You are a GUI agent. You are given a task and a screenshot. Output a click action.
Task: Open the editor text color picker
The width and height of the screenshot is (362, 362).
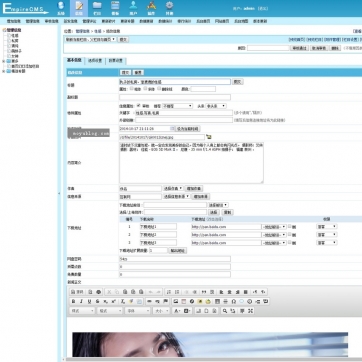tap(177, 311)
